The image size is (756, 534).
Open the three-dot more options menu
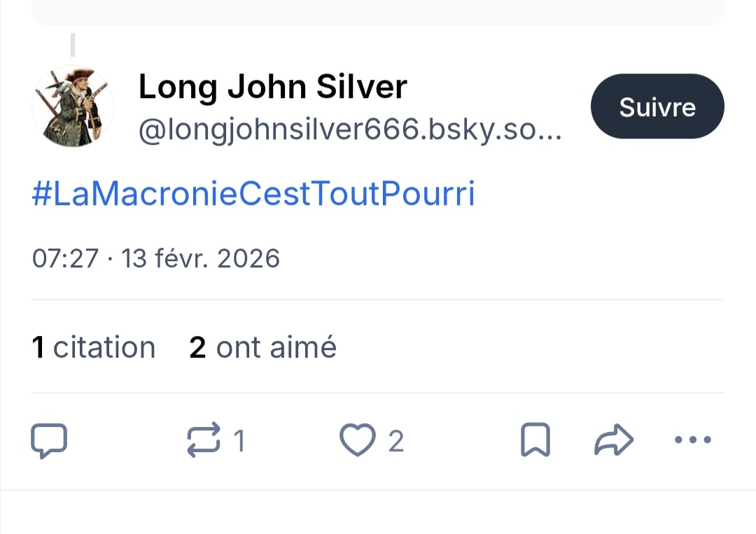692,440
